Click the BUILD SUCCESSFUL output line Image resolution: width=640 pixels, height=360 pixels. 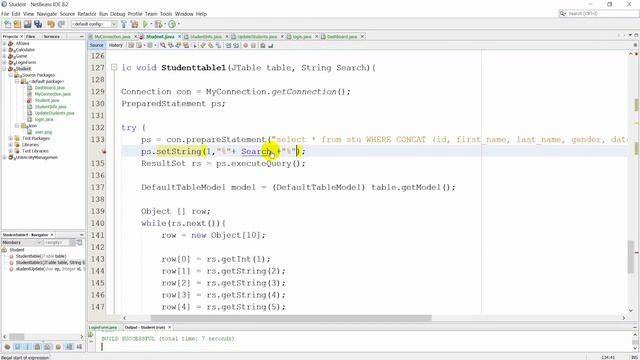point(168,338)
